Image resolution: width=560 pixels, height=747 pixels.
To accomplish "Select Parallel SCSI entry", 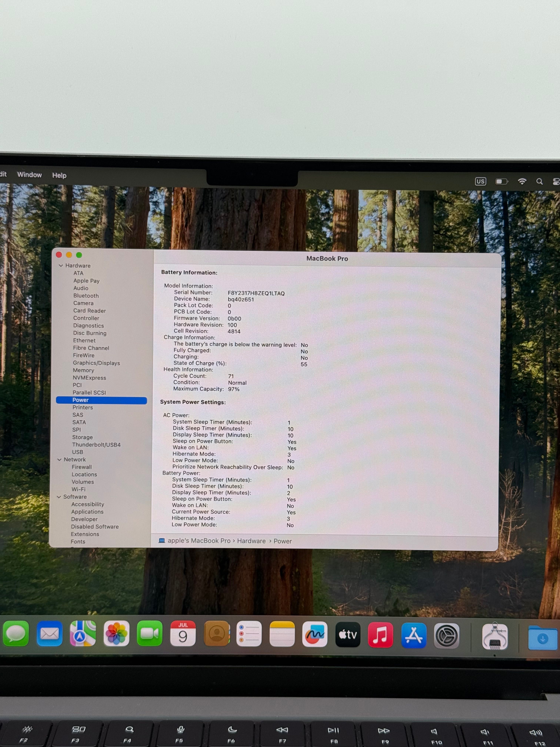I will [89, 392].
